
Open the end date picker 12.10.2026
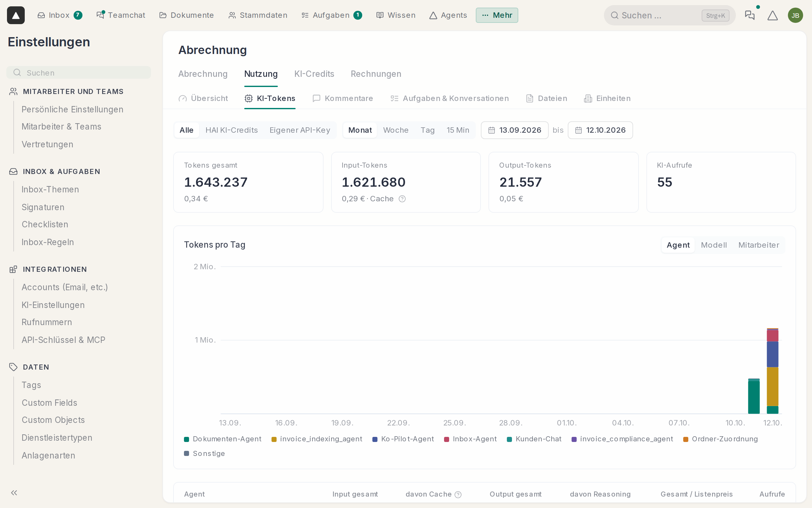[600, 130]
